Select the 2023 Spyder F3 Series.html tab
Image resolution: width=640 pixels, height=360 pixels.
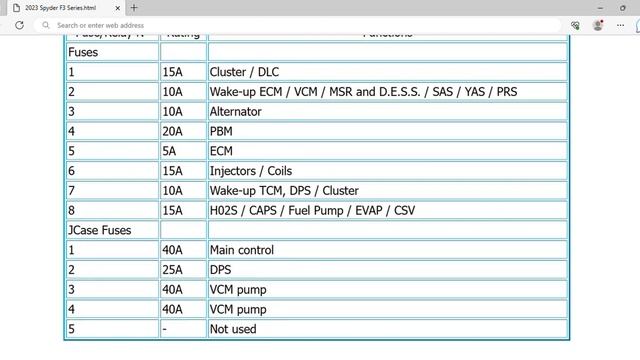tap(66, 8)
